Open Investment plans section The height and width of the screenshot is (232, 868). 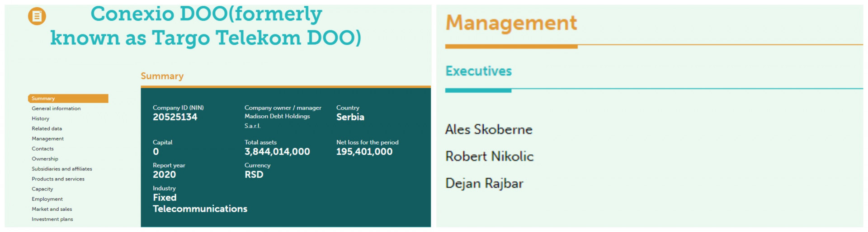coord(52,219)
